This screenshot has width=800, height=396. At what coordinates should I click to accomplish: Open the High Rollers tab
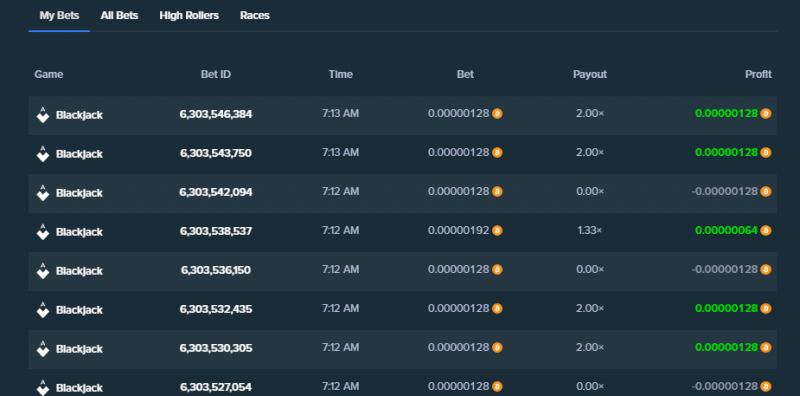189,15
